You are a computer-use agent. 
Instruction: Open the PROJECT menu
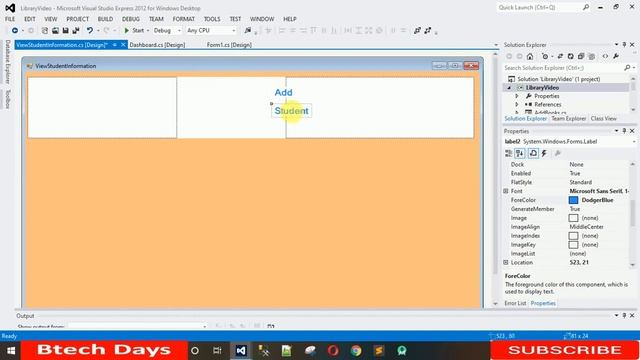click(x=78, y=19)
